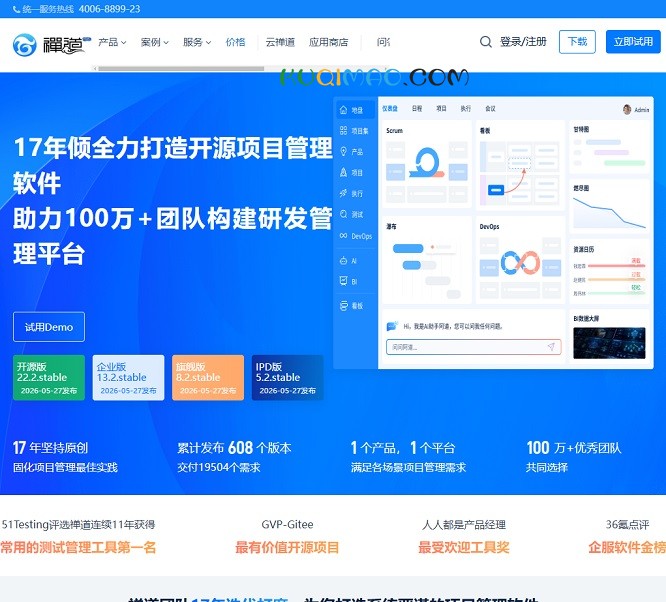Click the '累计发布 608 个版本' statistic
The height and width of the screenshot is (602, 666).
click(x=234, y=448)
